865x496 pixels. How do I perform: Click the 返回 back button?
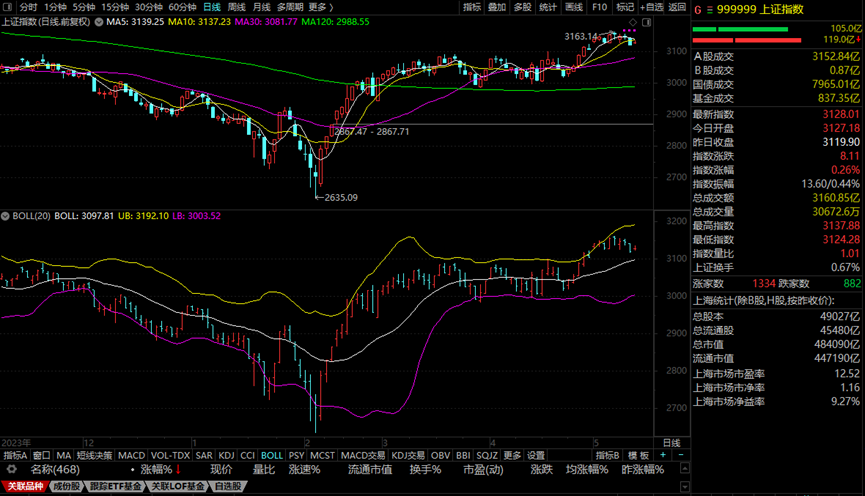click(677, 7)
